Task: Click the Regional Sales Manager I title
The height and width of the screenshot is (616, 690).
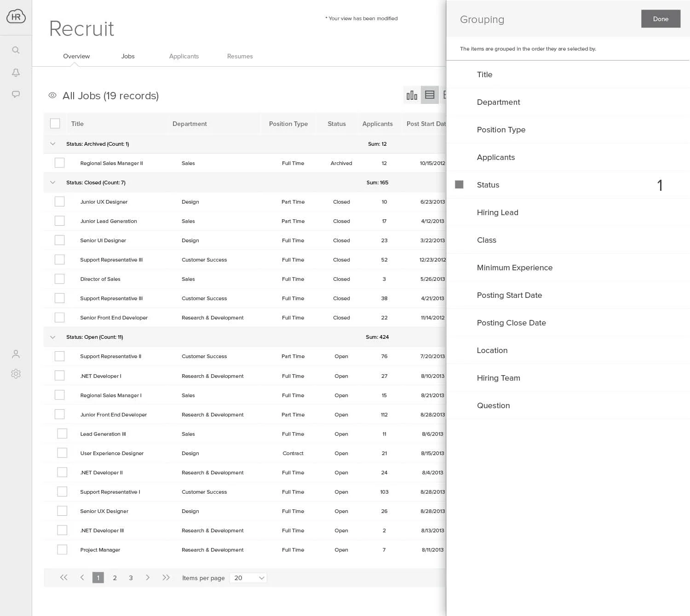Action: pos(111,395)
